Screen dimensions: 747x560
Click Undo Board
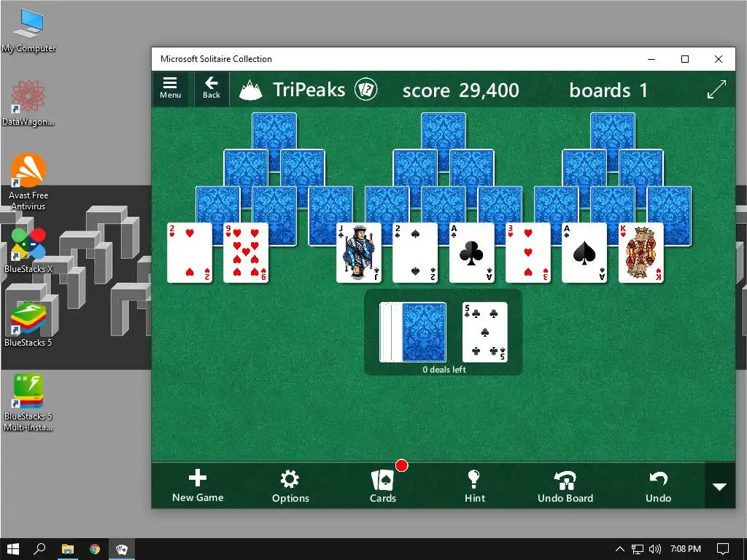(565, 486)
